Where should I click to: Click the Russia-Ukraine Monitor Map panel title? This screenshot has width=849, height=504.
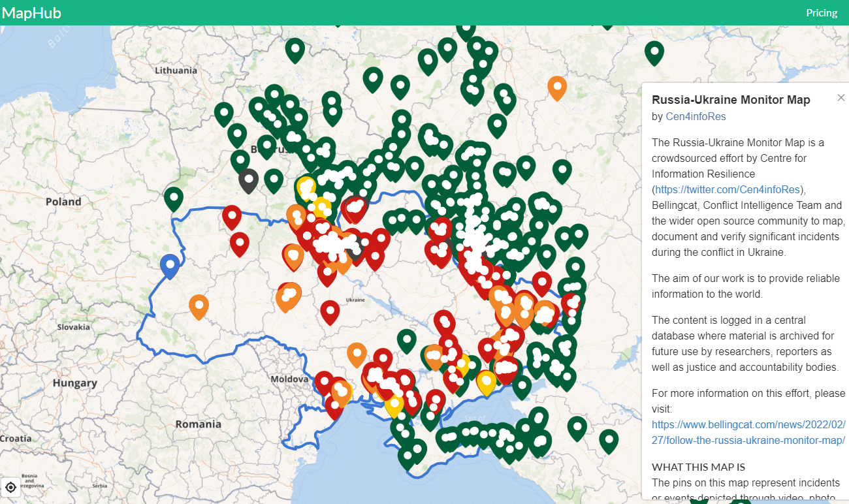(x=731, y=100)
